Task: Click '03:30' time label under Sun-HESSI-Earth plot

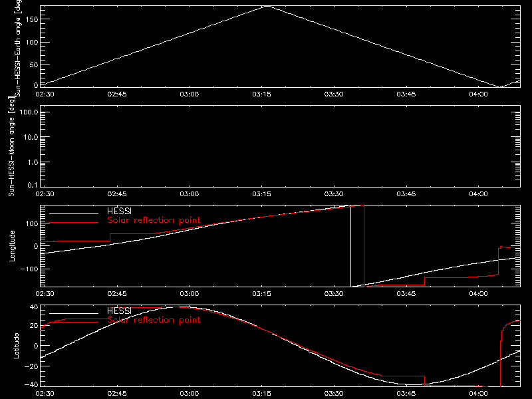Action: click(x=334, y=94)
